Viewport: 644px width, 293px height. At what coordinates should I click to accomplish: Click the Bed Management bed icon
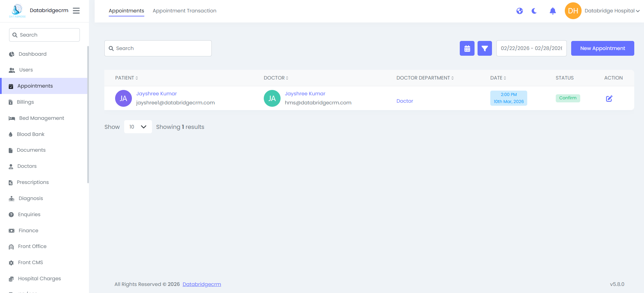coord(12,118)
